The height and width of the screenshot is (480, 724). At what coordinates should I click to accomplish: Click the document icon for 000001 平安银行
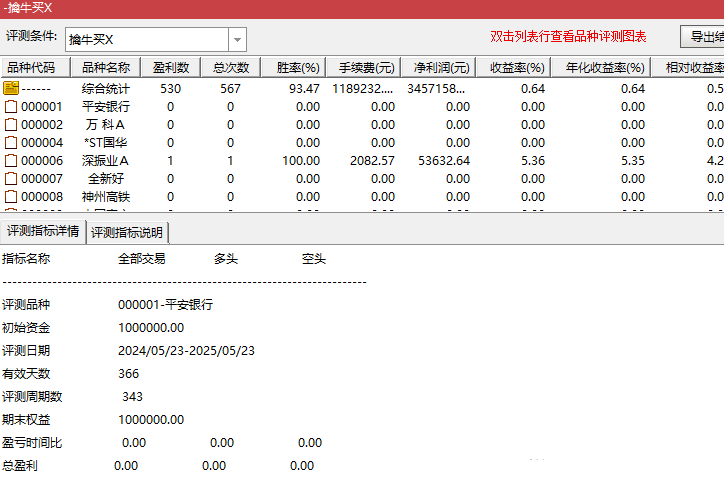pos(11,107)
